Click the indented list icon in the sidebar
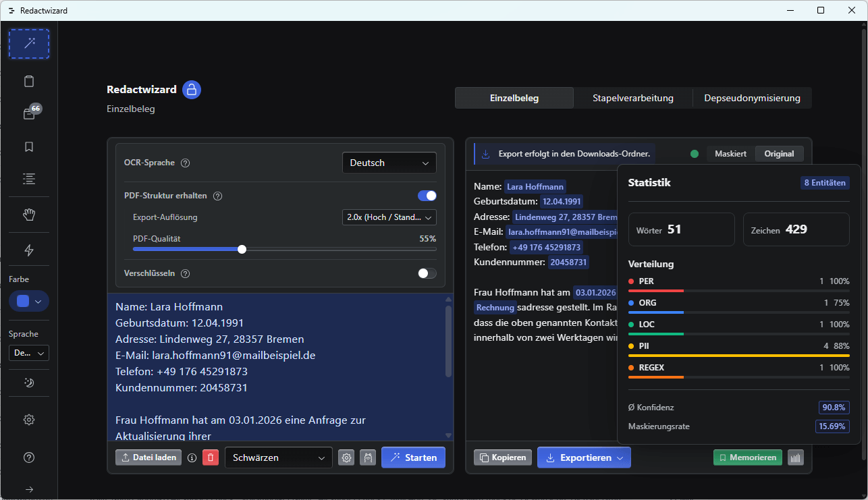This screenshot has width=868, height=500. [x=29, y=179]
